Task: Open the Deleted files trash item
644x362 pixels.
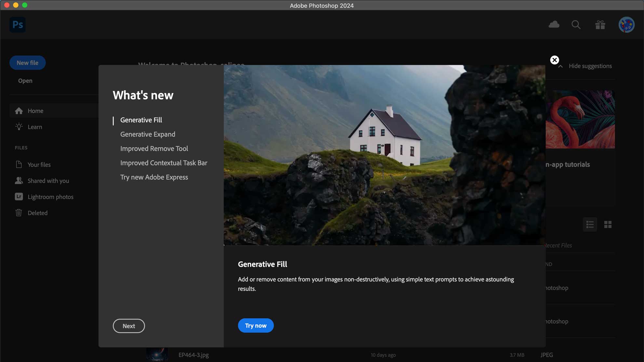Action: (x=37, y=213)
